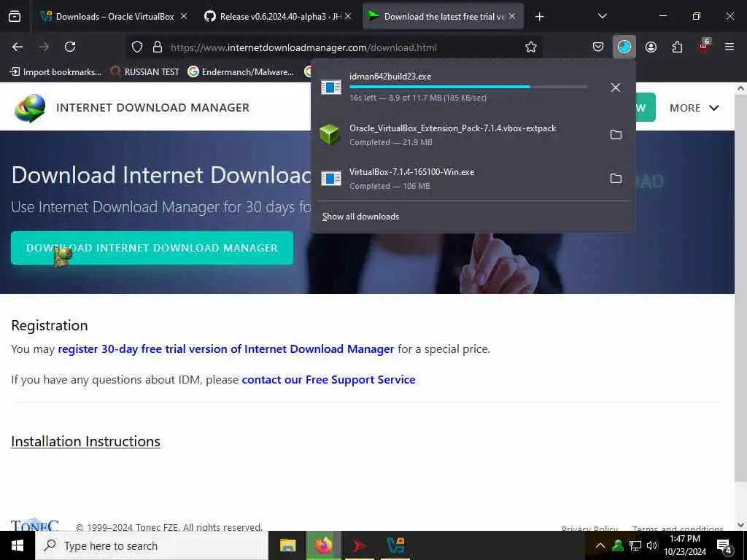Open the Save to Pocket icon
The height and width of the screenshot is (560, 747).
click(598, 47)
